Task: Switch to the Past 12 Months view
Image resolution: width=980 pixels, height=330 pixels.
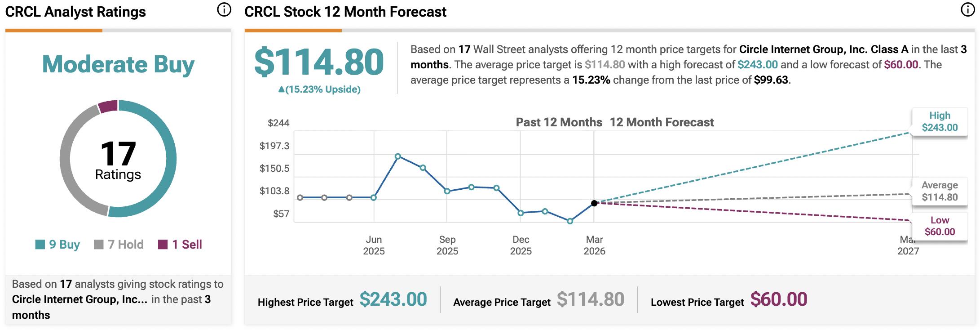Action: [559, 122]
